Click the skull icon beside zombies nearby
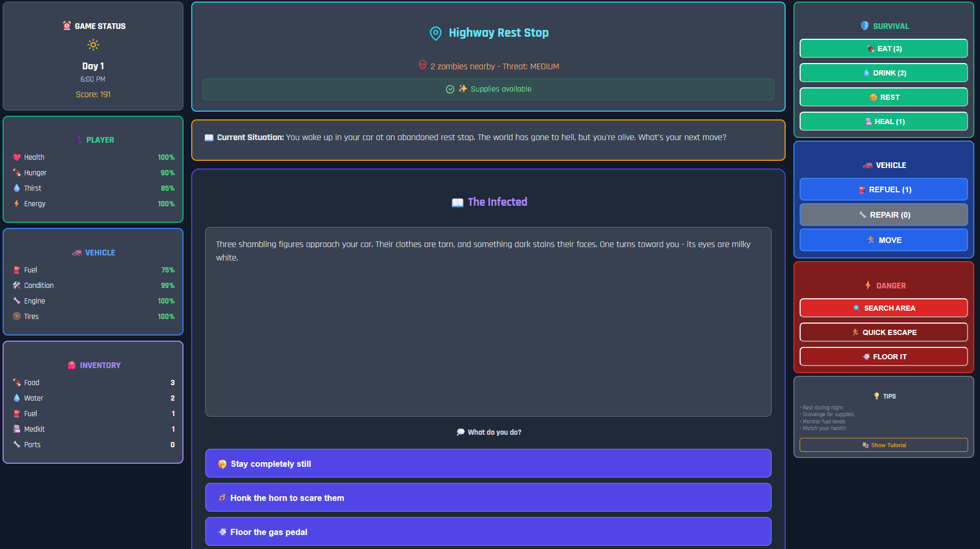The height and width of the screenshot is (549, 980). click(x=423, y=65)
